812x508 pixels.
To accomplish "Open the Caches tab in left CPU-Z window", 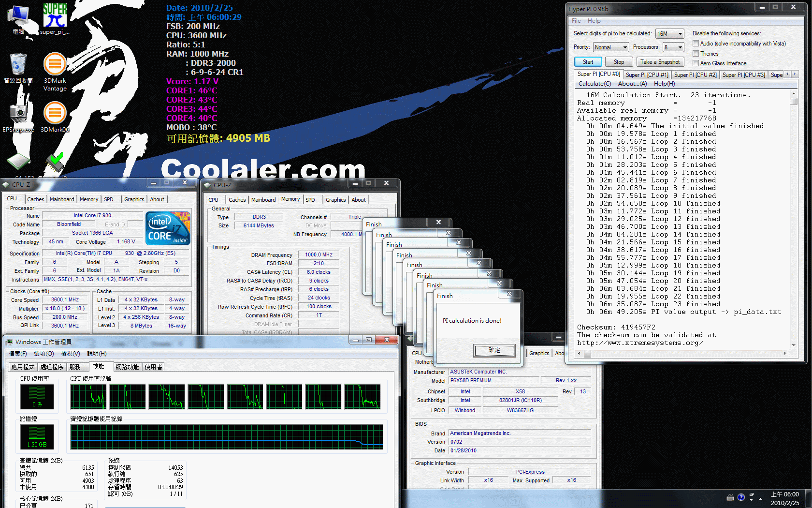I will pyautogui.click(x=35, y=199).
